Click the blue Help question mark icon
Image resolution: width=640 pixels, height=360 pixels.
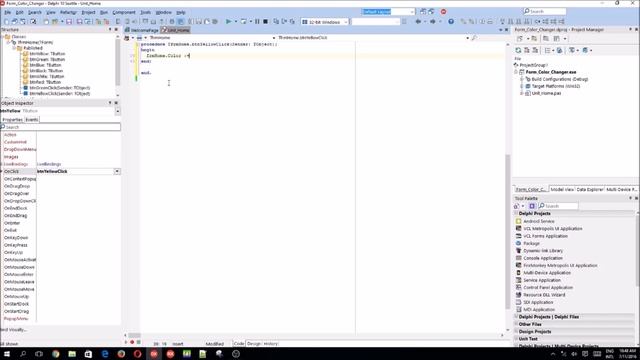[451, 22]
